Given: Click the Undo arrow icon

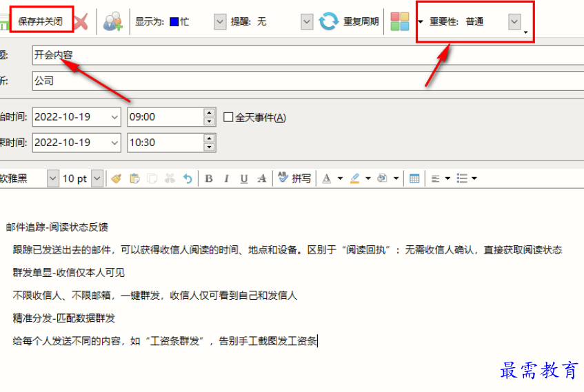Looking at the screenshot, I should pos(188,178).
